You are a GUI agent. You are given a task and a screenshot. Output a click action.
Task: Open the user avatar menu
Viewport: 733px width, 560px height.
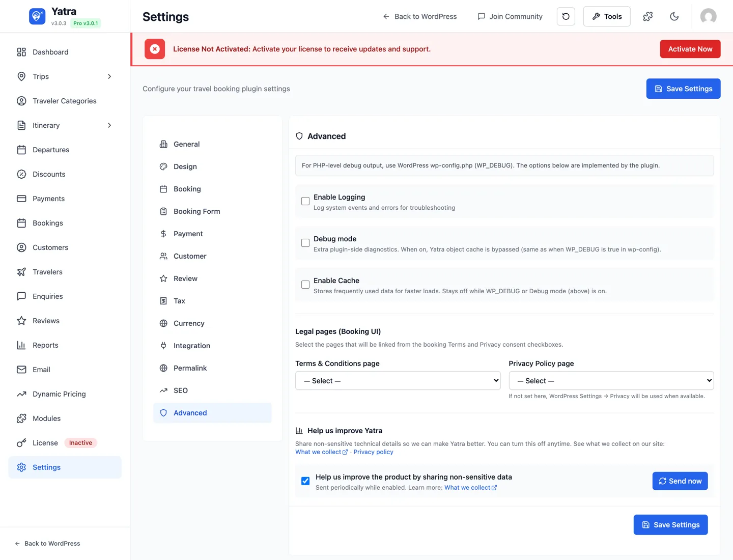pos(709,16)
